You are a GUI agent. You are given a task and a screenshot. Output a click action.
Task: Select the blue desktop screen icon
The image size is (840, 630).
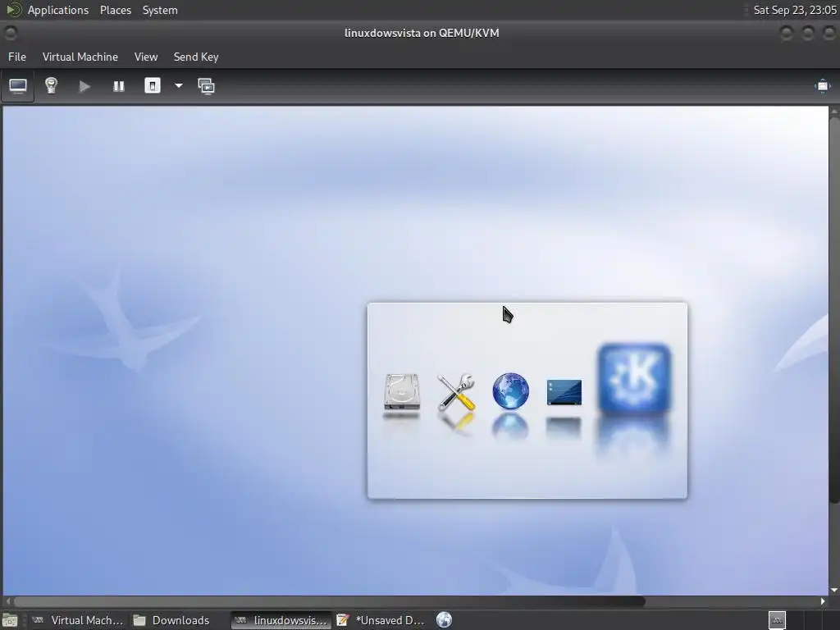(x=564, y=392)
